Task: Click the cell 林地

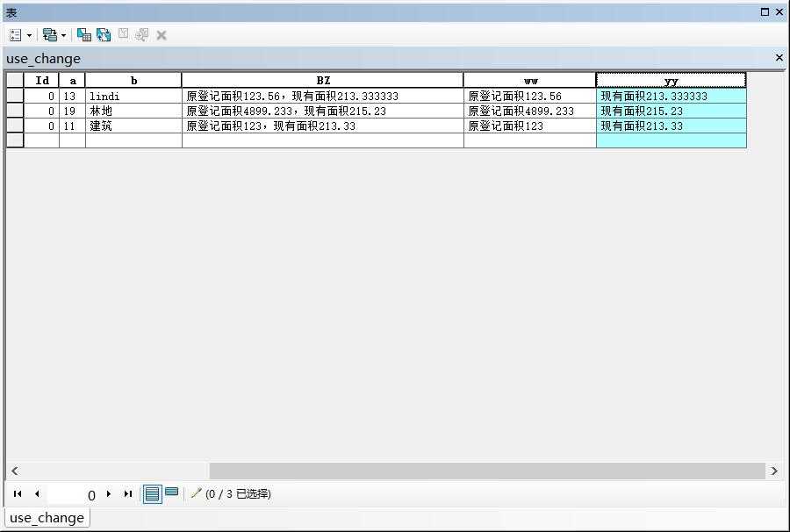Action: tap(133, 111)
